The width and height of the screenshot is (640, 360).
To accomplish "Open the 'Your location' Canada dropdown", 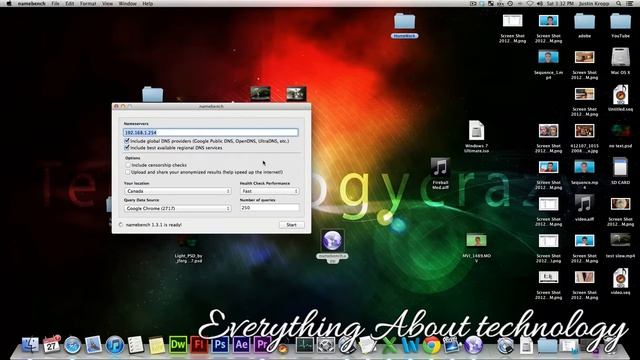I will point(178,191).
